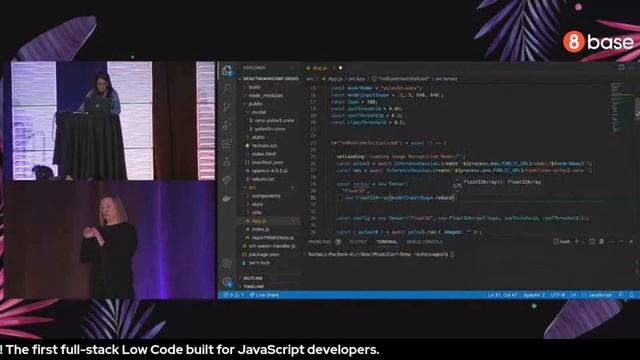The image size is (640, 360).
Task: Click the split editor icon
Action: 621,68
